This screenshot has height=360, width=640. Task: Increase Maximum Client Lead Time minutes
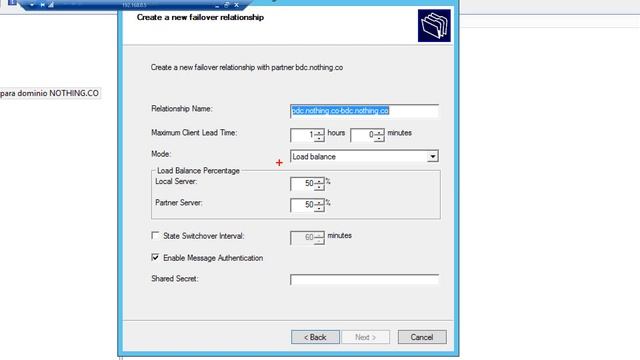click(x=379, y=132)
